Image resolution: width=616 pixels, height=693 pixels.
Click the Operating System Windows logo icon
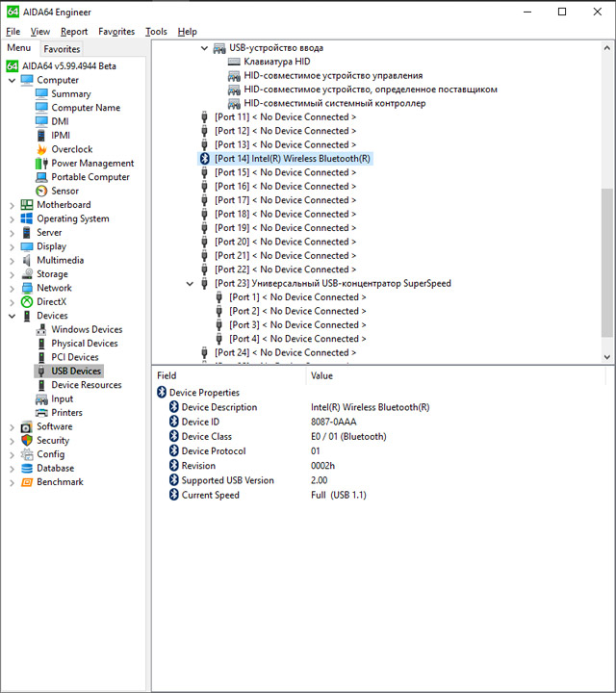point(27,218)
